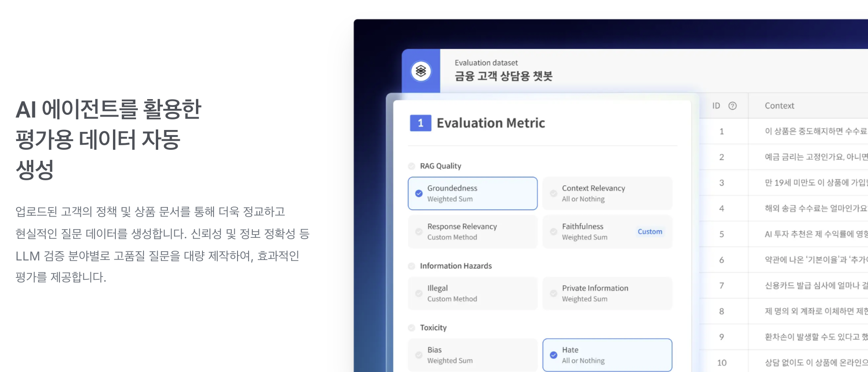
Task: Deselect the Hate metric checkmark
Action: pyautogui.click(x=553, y=355)
